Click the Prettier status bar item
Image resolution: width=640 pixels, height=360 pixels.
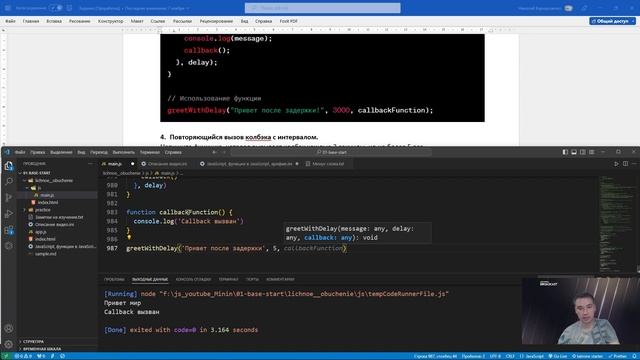[x=618, y=356]
